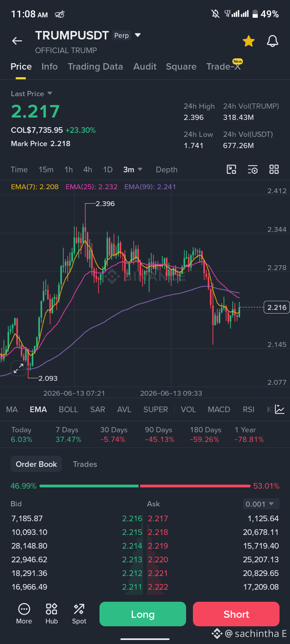Tap the 2.216 current price chart label

pyautogui.click(x=277, y=308)
